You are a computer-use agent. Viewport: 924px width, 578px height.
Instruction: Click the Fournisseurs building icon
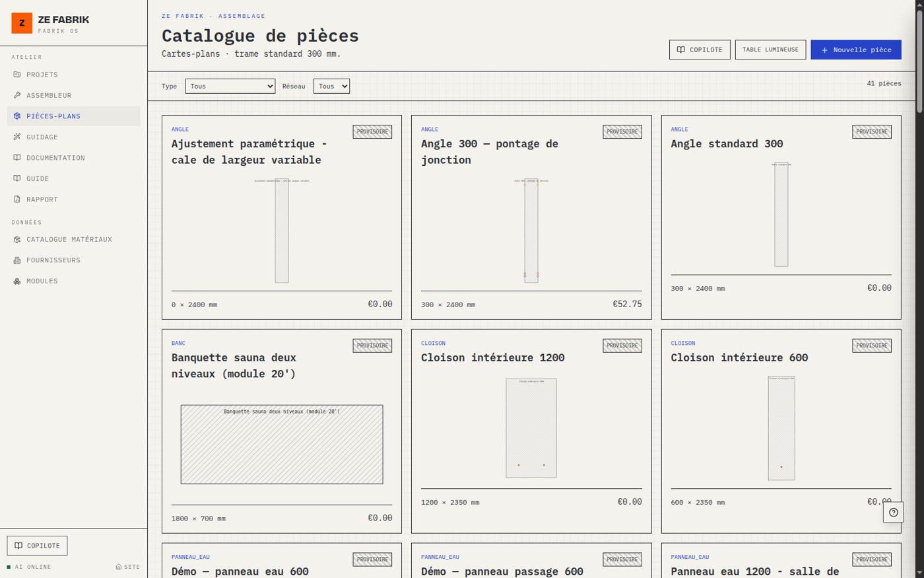pyautogui.click(x=17, y=260)
